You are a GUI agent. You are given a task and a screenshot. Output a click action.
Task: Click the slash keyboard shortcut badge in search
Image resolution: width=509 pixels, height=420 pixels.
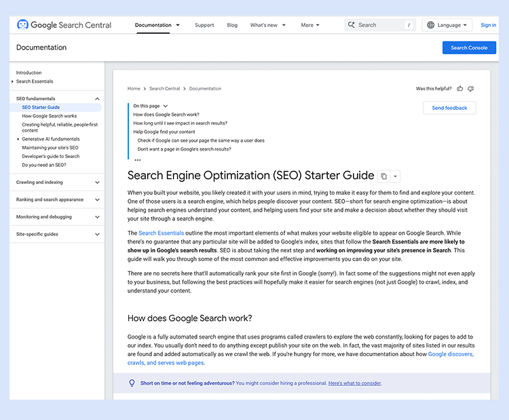click(x=409, y=25)
